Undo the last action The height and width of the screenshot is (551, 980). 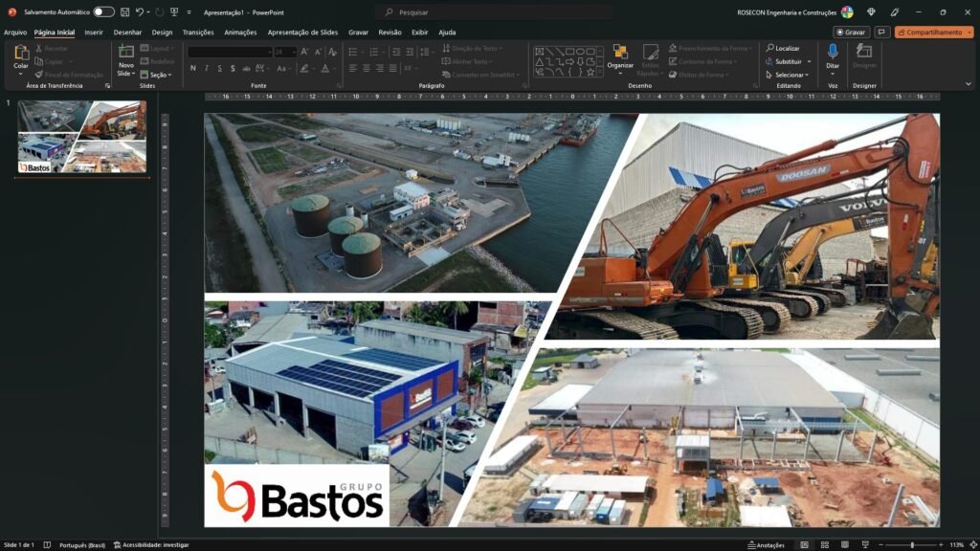pyautogui.click(x=140, y=11)
